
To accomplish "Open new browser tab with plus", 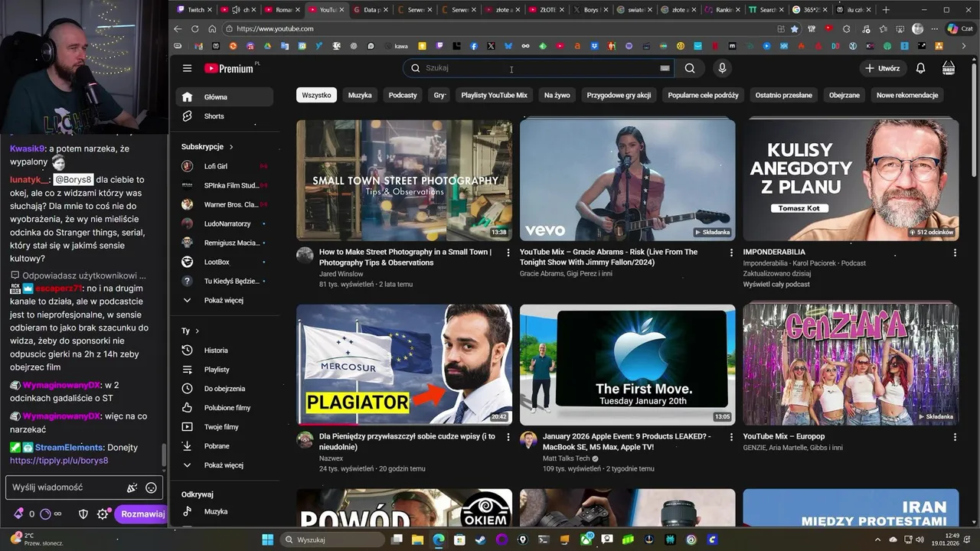I will [886, 10].
